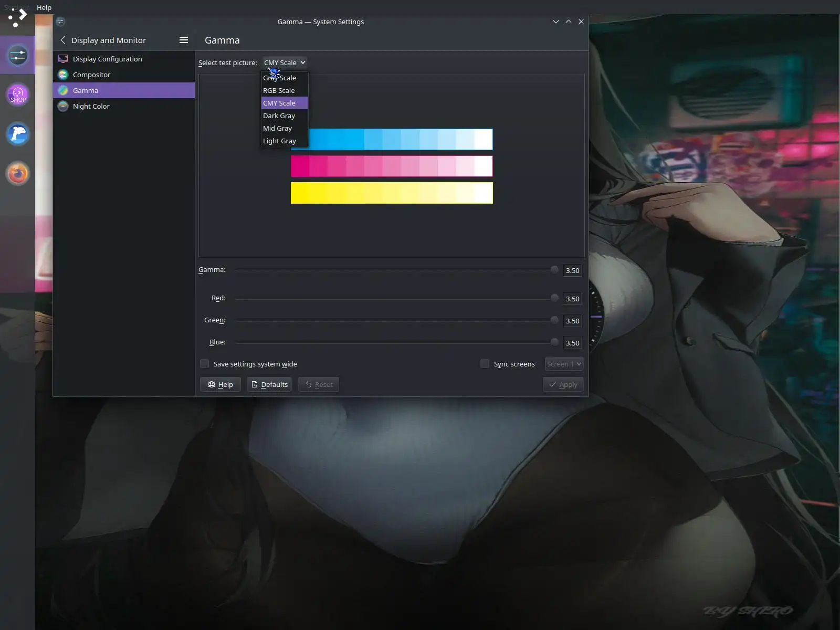840x630 pixels.
Task: Collapse the CMY Scale test picture dropdown
Action: pyautogui.click(x=285, y=62)
